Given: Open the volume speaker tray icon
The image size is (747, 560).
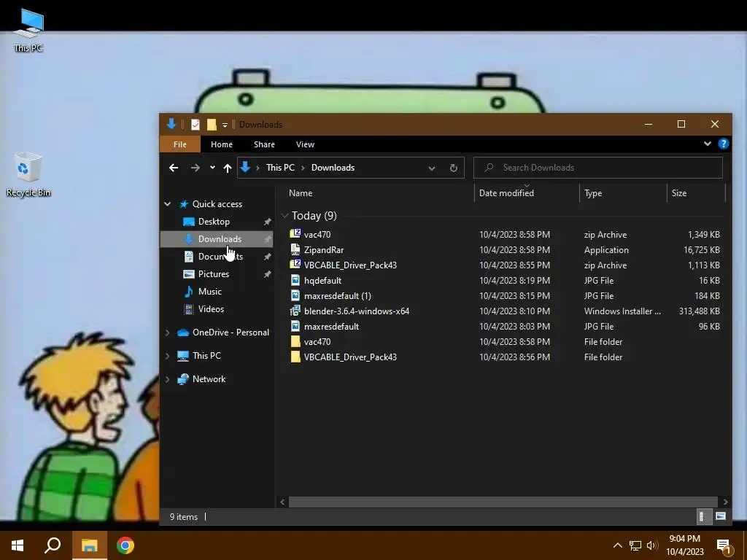Looking at the screenshot, I should pyautogui.click(x=652, y=545).
